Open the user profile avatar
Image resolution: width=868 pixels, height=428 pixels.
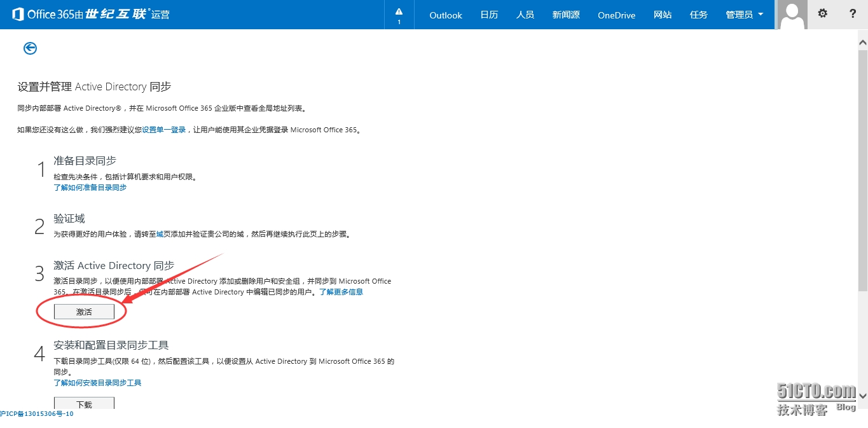click(x=792, y=15)
